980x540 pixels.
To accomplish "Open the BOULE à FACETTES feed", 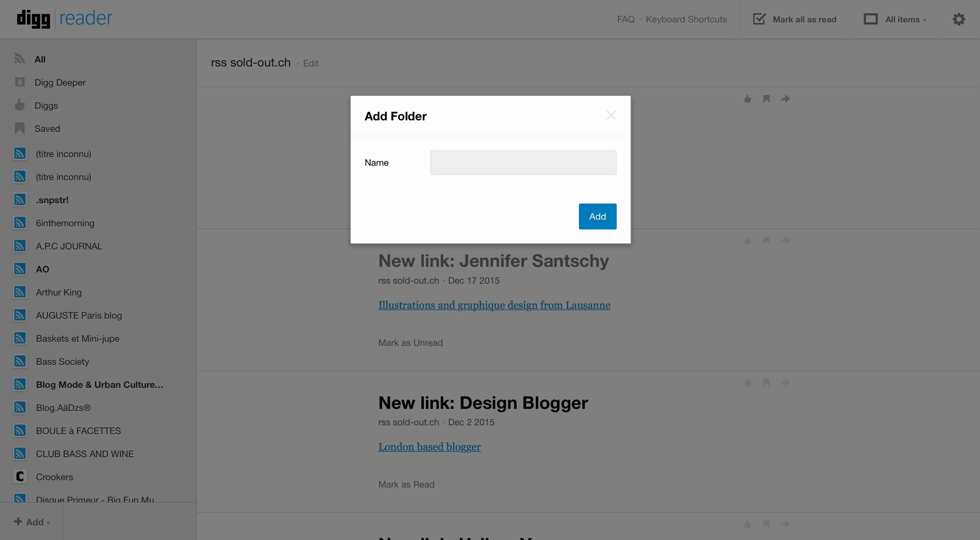I will pyautogui.click(x=78, y=431).
